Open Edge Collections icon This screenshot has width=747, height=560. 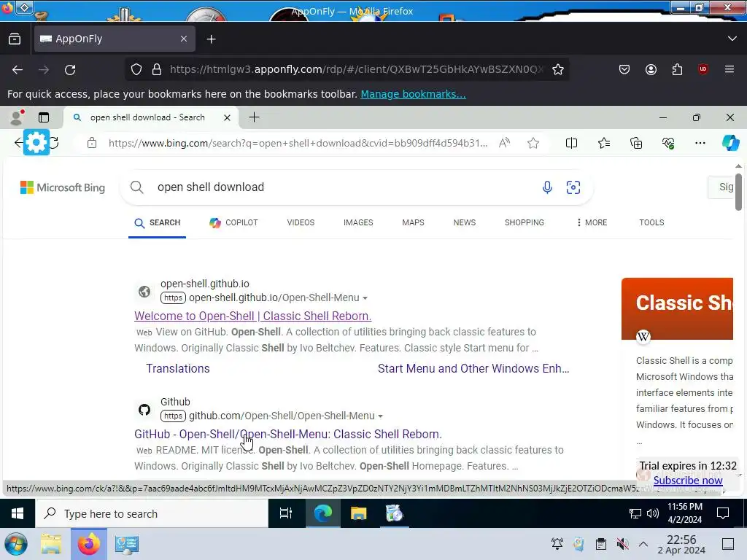coord(636,143)
